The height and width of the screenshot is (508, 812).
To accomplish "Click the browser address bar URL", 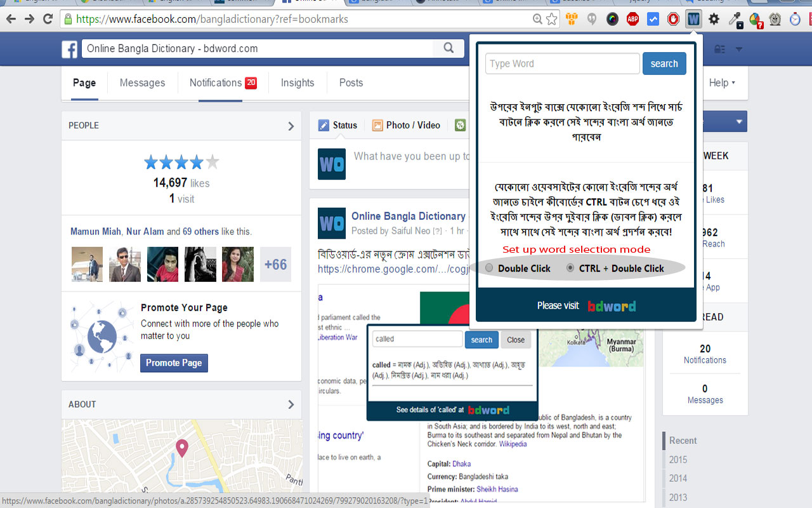I will pos(212,19).
